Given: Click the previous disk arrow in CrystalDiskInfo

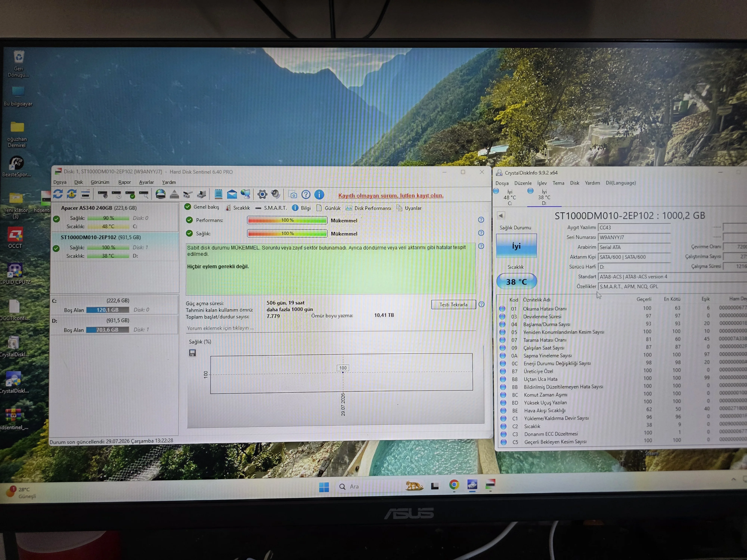Looking at the screenshot, I should [x=501, y=215].
